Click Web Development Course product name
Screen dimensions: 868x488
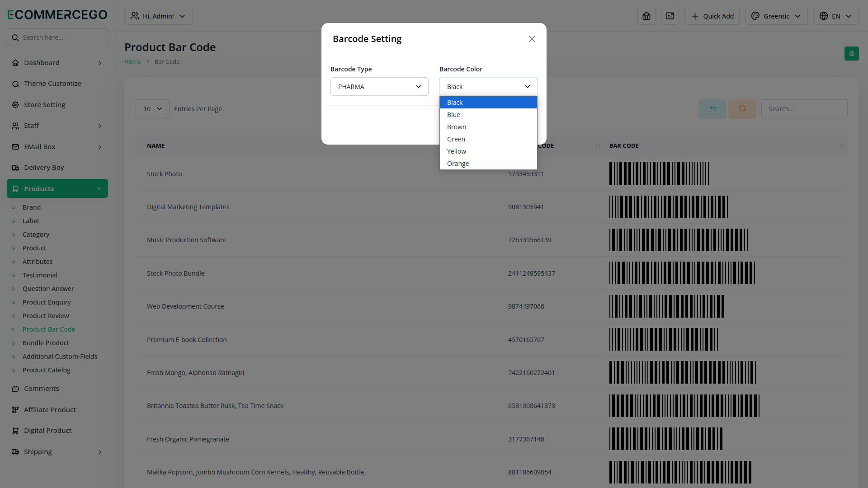click(185, 306)
